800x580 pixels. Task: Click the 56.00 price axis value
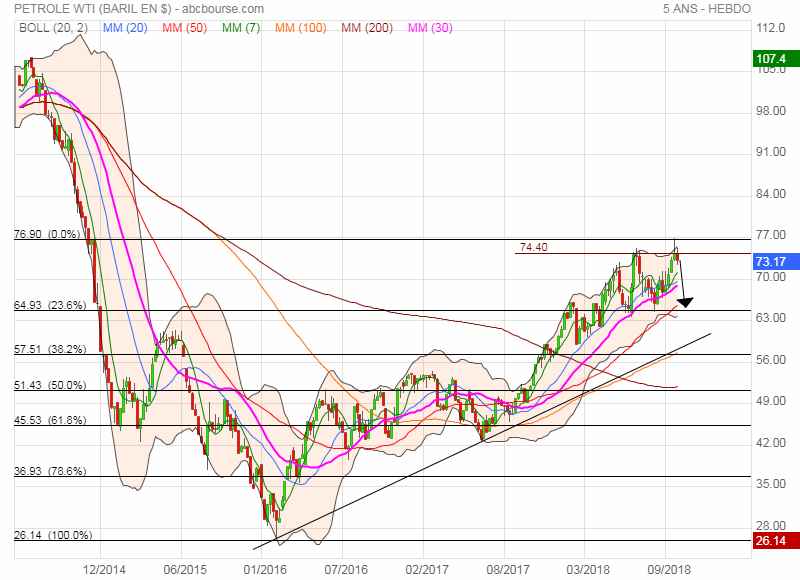click(770, 360)
